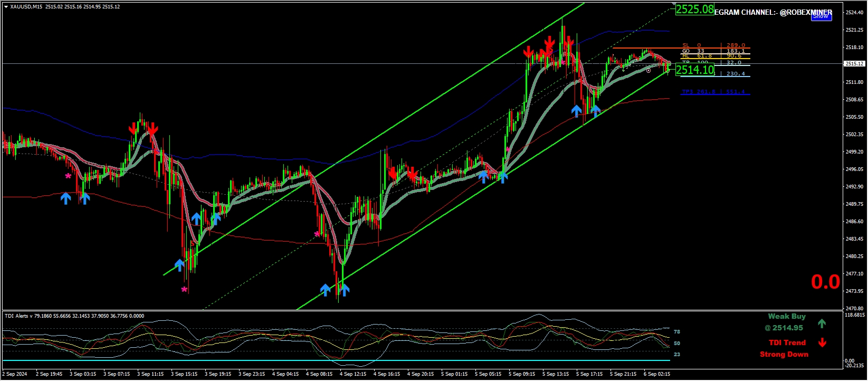Click 118.6815 on the indicator scale
The height and width of the screenshot is (381, 868).
855,315
